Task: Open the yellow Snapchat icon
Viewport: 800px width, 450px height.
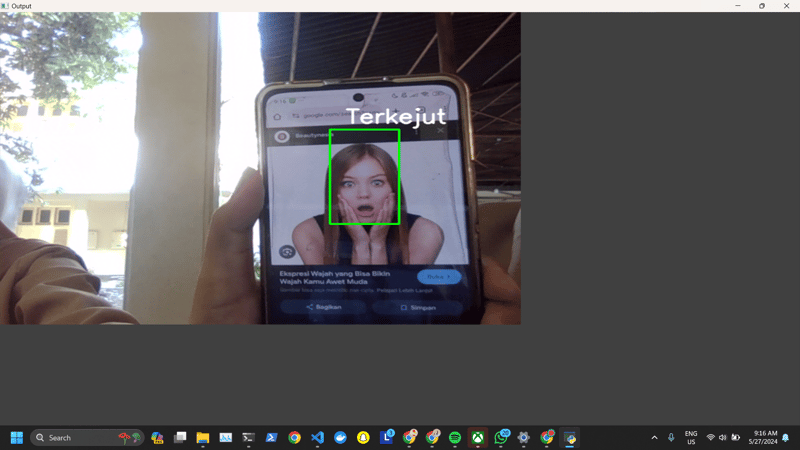Action: 363,438
